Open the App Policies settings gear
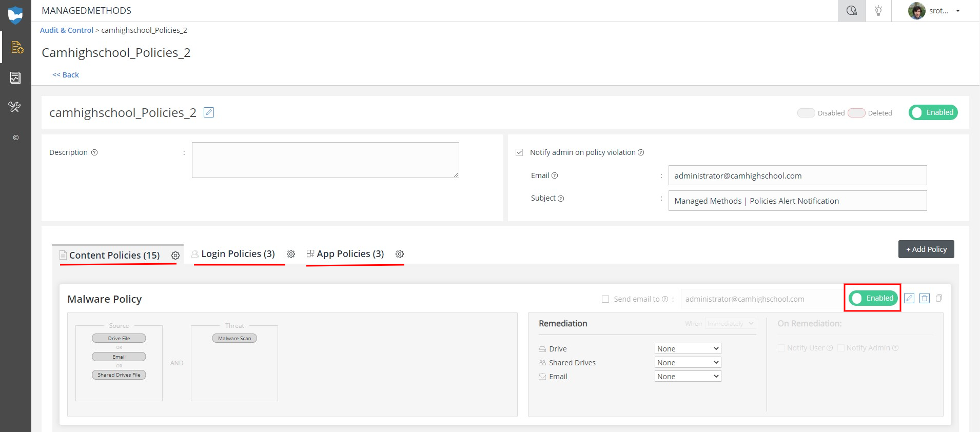 (400, 254)
